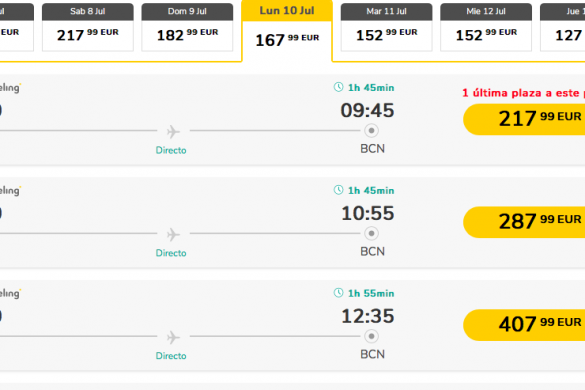This screenshot has height=390, width=585.
Task: Click BCN arrival marker of 09:45 flight
Action: [371, 131]
